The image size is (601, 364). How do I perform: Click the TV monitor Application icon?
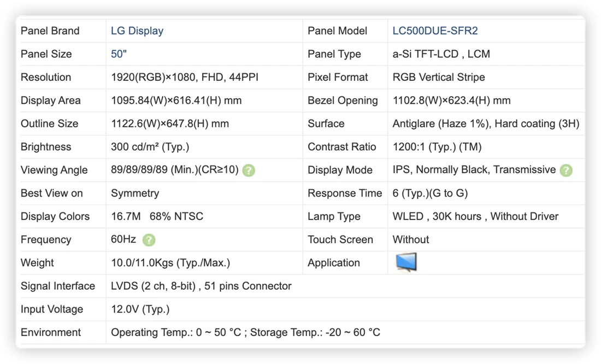tap(406, 262)
